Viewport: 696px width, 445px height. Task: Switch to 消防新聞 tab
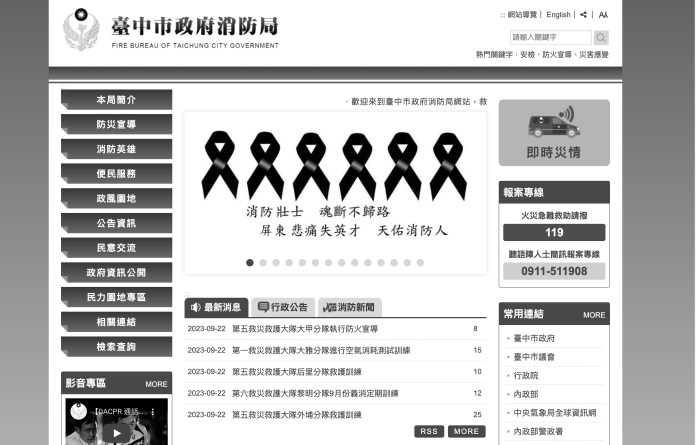[x=350, y=307]
